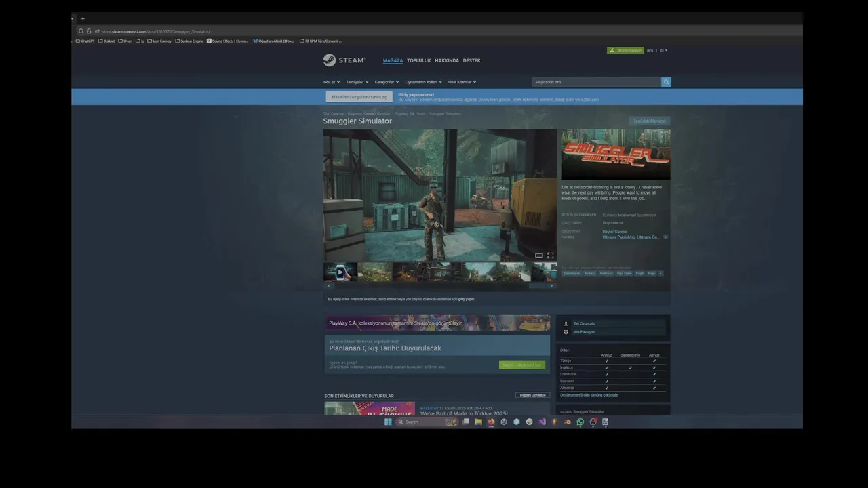Add game to wishlist with green button

click(x=522, y=365)
